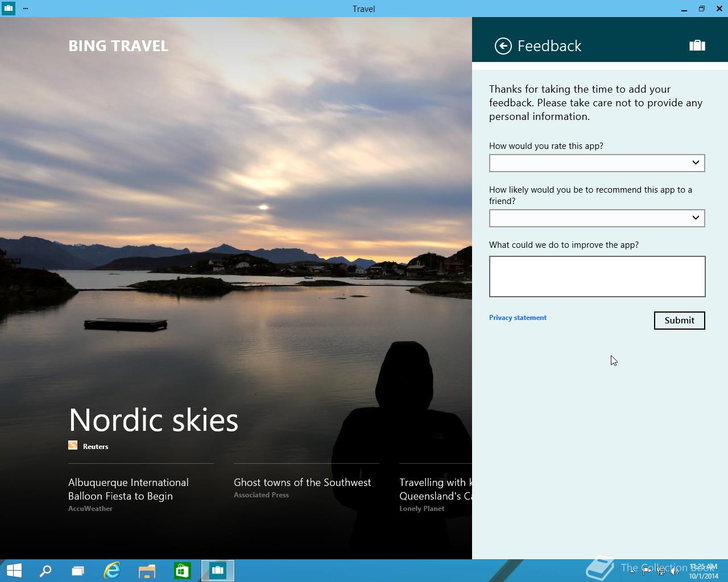Expand the 'How would you rate this app' dropdown
The width and height of the screenshot is (728, 582).
pyautogui.click(x=597, y=163)
